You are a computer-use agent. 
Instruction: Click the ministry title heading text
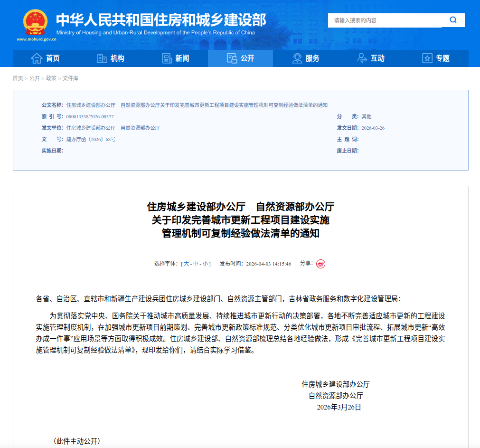(160, 19)
